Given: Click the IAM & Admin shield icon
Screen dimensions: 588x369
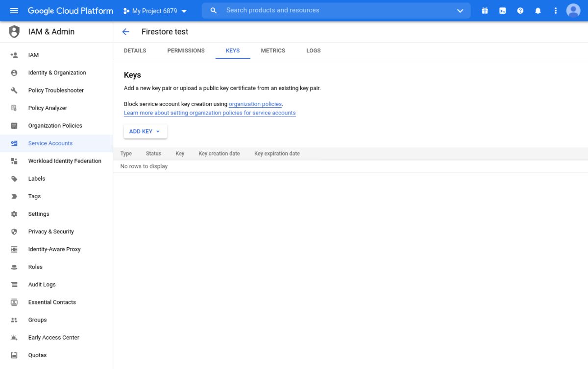Looking at the screenshot, I should click(x=14, y=32).
